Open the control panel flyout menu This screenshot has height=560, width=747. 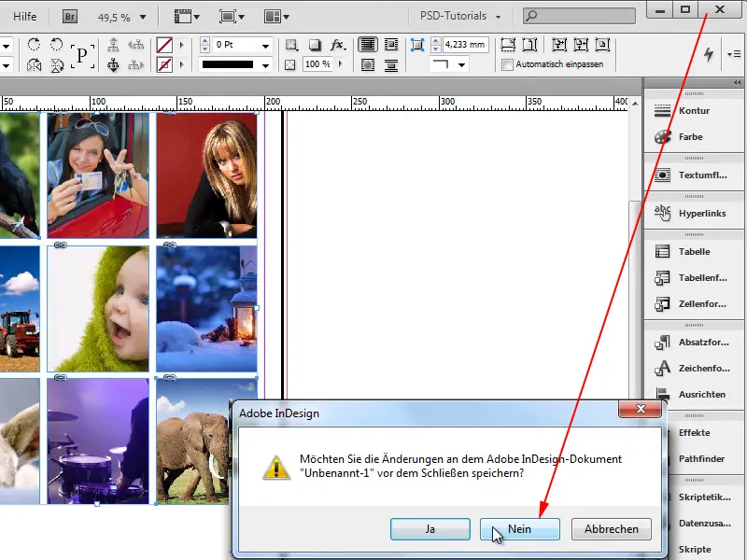[734, 54]
